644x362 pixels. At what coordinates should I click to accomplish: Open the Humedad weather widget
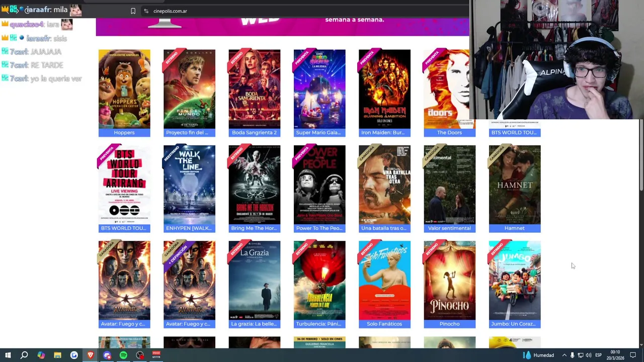click(538, 355)
